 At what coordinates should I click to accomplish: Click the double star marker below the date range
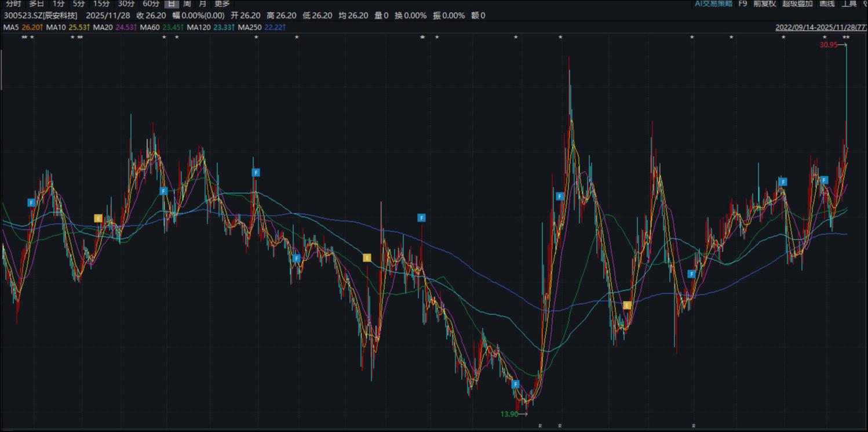click(x=846, y=38)
